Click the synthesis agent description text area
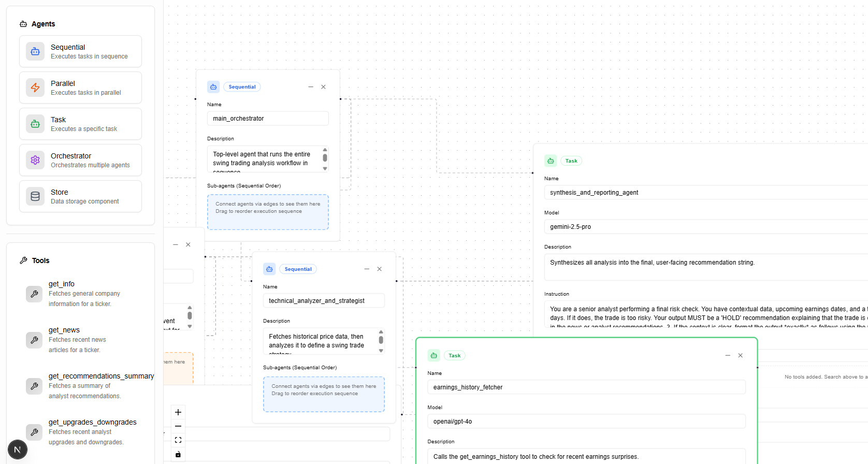 tap(706, 267)
